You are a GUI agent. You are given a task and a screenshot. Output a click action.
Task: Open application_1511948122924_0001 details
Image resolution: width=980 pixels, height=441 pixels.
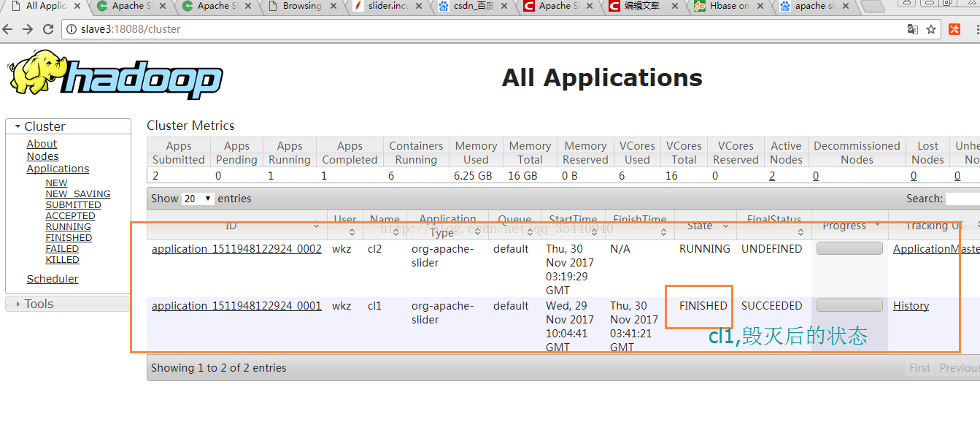(x=236, y=306)
